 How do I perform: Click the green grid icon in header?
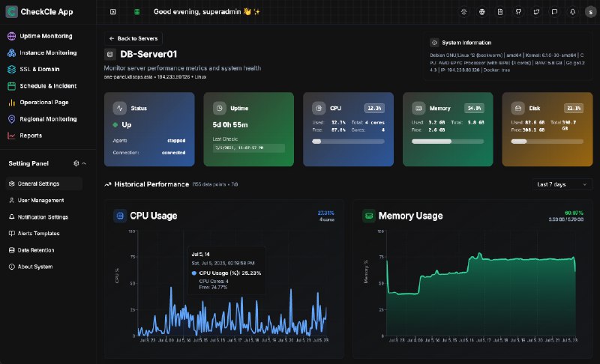click(x=136, y=12)
